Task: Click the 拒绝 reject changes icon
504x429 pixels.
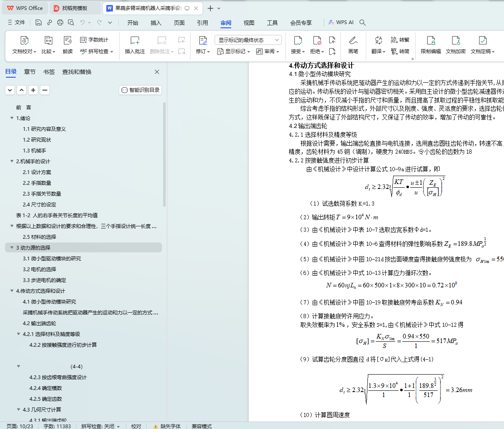Action: [317, 40]
